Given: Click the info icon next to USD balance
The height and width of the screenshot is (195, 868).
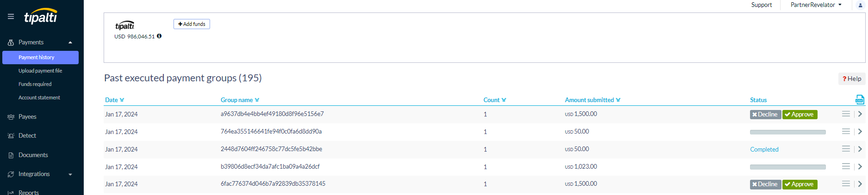Looking at the screenshot, I should point(159,36).
